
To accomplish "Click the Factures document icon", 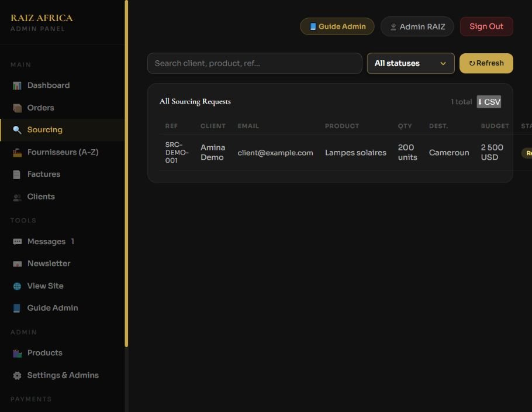I will (x=16, y=174).
